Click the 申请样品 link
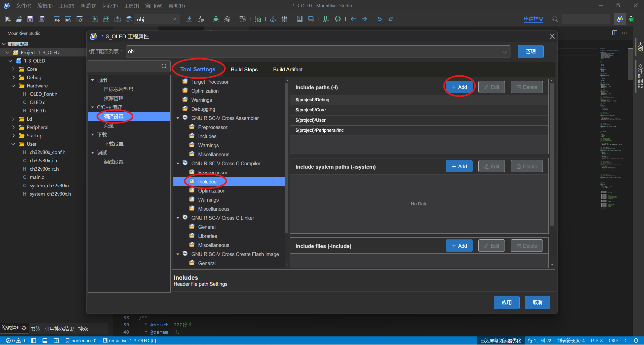The width and height of the screenshot is (644, 345). tap(534, 19)
